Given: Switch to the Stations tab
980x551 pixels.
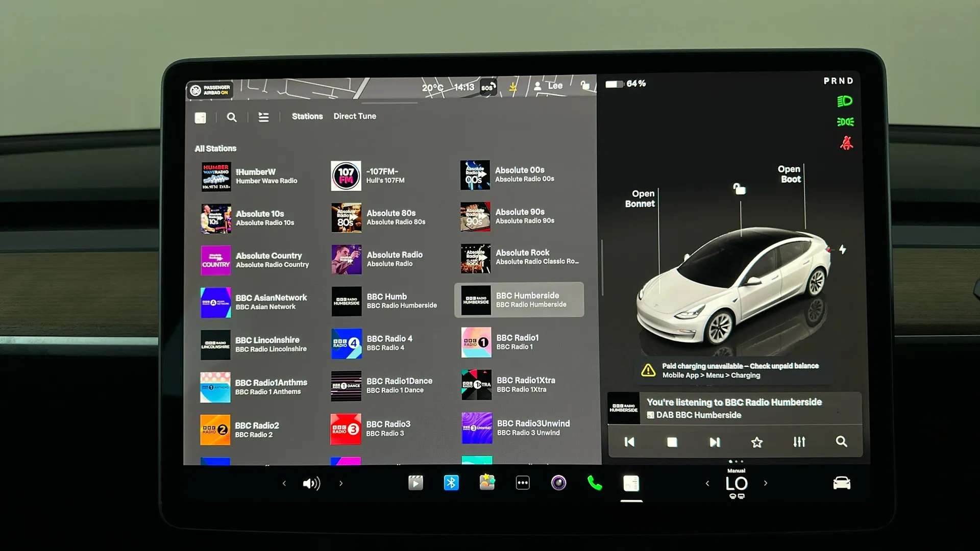Looking at the screenshot, I should pos(307,116).
